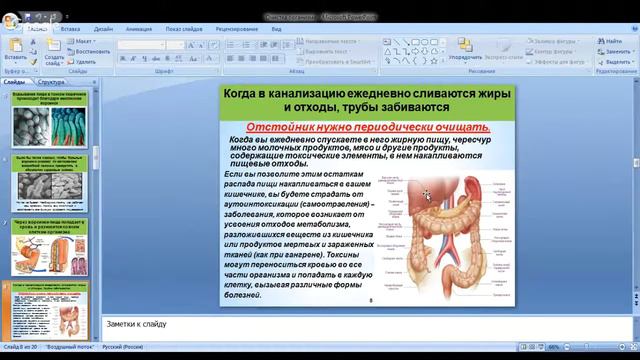Click into Заметки к слайду notes field
Image resolution: width=640 pixels, height=360 pixels.
coord(367,329)
